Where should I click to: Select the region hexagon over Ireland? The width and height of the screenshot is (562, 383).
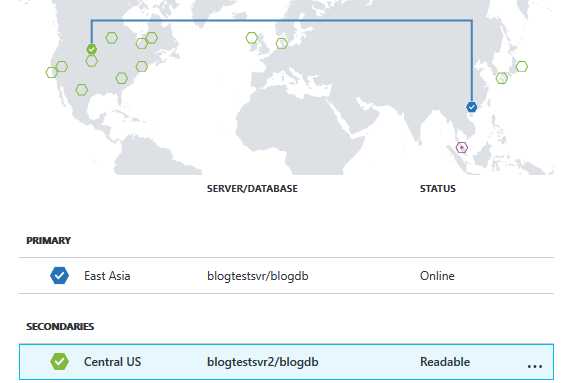pos(252,38)
